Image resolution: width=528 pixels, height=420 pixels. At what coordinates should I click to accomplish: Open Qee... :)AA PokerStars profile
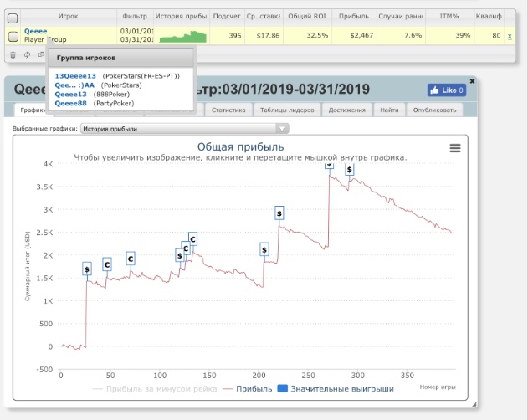74,85
